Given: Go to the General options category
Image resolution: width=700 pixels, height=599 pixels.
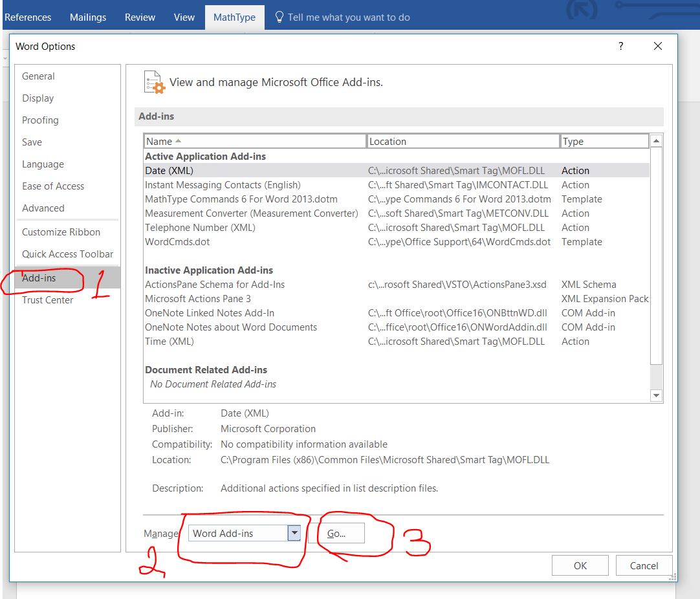Looking at the screenshot, I should pos(67,76).
